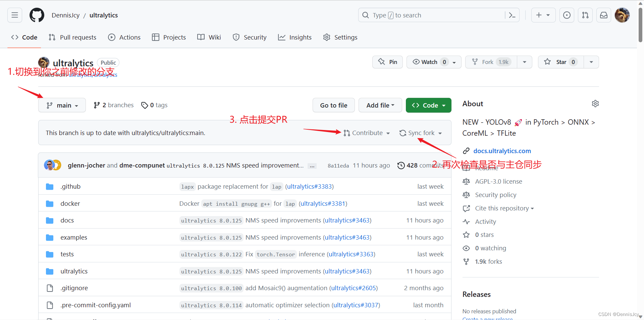This screenshot has height=320, width=644.
Task: Open the Insights tab
Action: point(295,37)
